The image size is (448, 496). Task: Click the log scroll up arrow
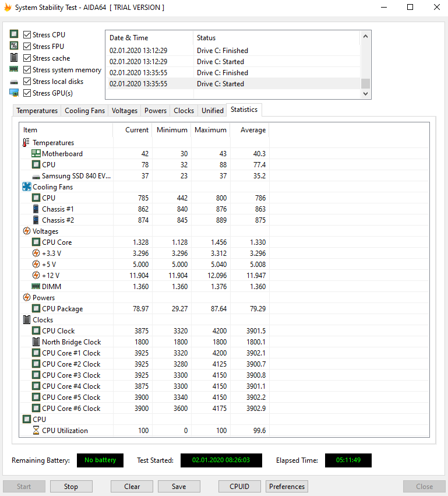[365, 36]
